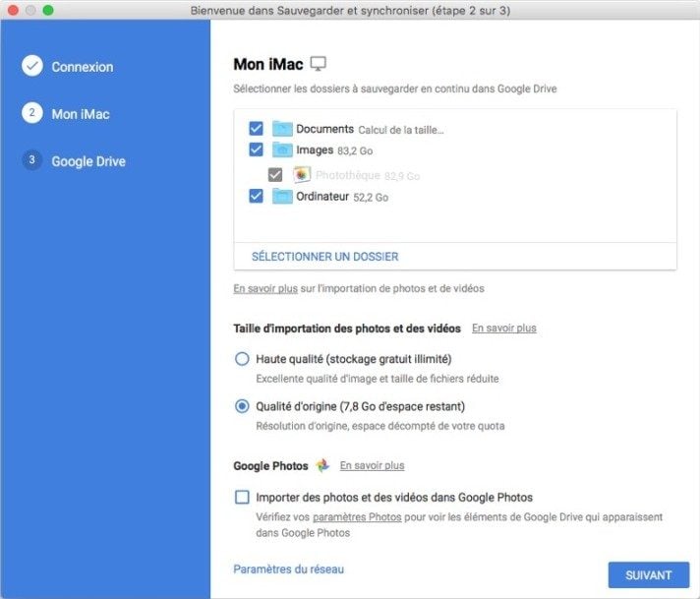Click the 'Haute qualité (stockage gratuit illimité)' label
700x599 pixels.
[x=354, y=359]
